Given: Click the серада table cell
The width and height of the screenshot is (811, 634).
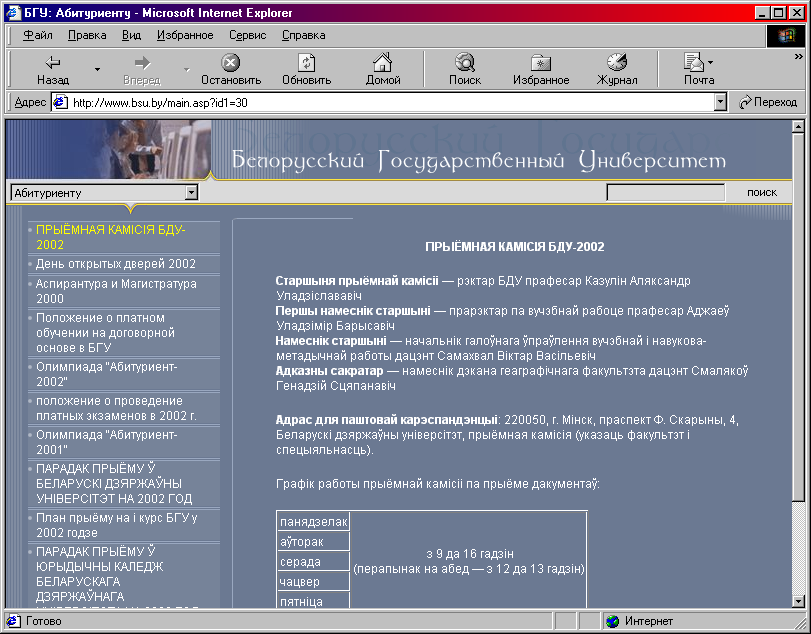Looking at the screenshot, I should coord(313,562).
